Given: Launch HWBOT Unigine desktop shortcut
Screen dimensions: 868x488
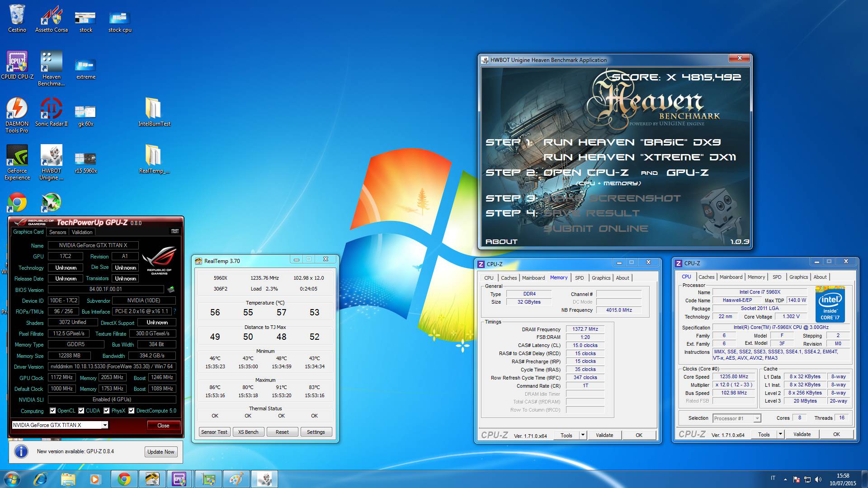Looking at the screenshot, I should pyautogui.click(x=52, y=163).
